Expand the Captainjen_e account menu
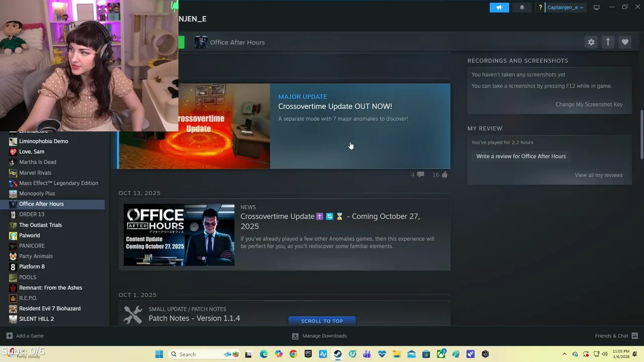This screenshot has height=362, width=644. pos(566,8)
